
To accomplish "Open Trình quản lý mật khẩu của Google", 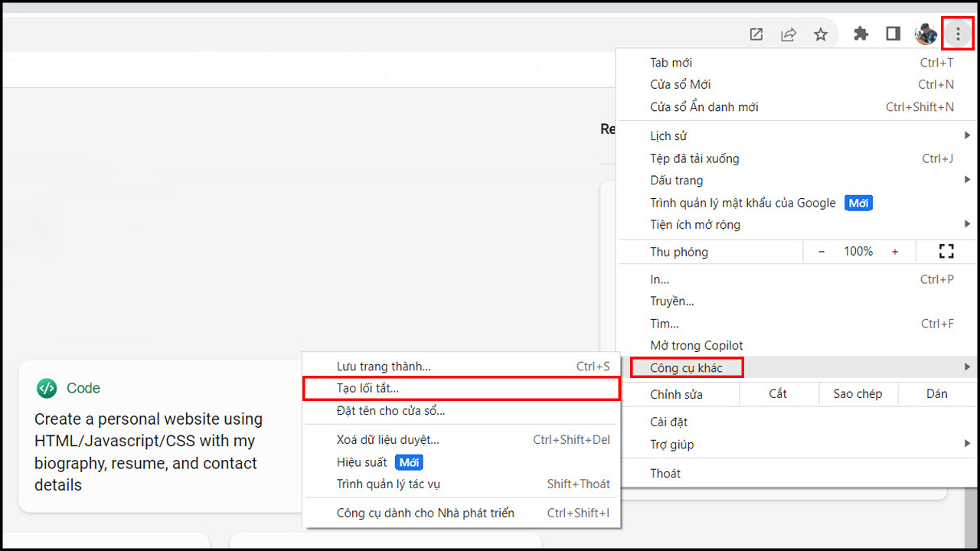I will [x=796, y=203].
